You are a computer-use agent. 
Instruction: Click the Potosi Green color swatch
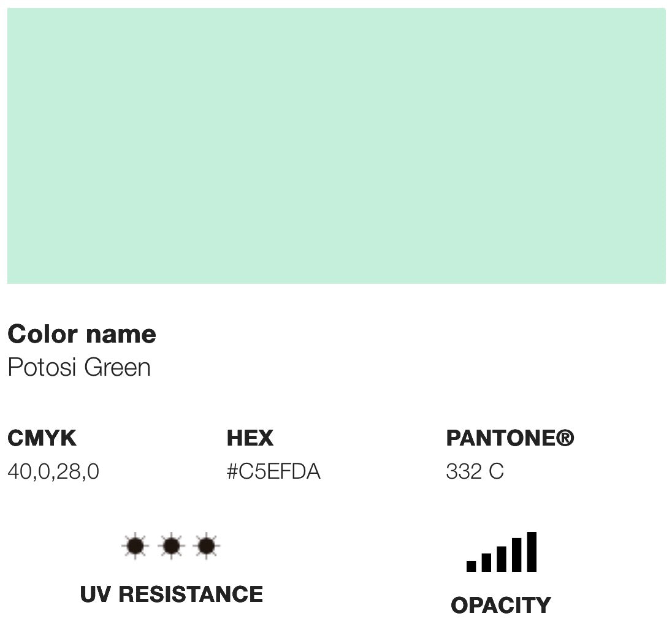click(337, 146)
